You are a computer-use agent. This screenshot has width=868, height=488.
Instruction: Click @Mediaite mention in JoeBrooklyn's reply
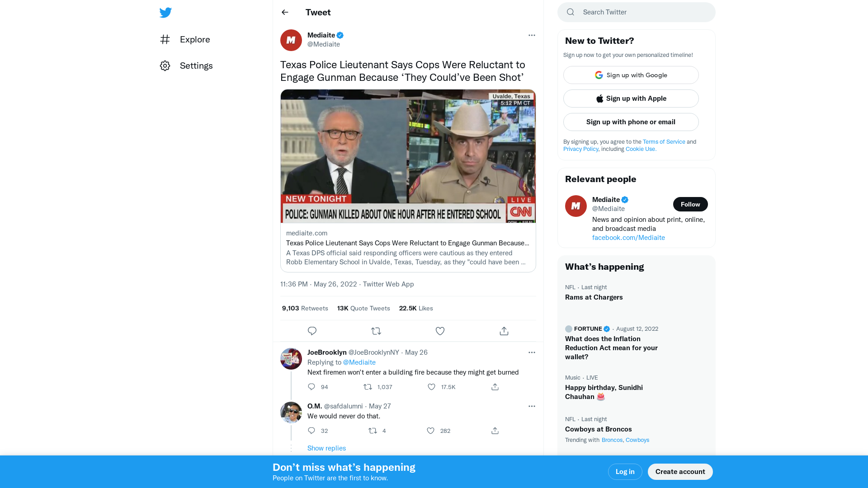coord(359,362)
